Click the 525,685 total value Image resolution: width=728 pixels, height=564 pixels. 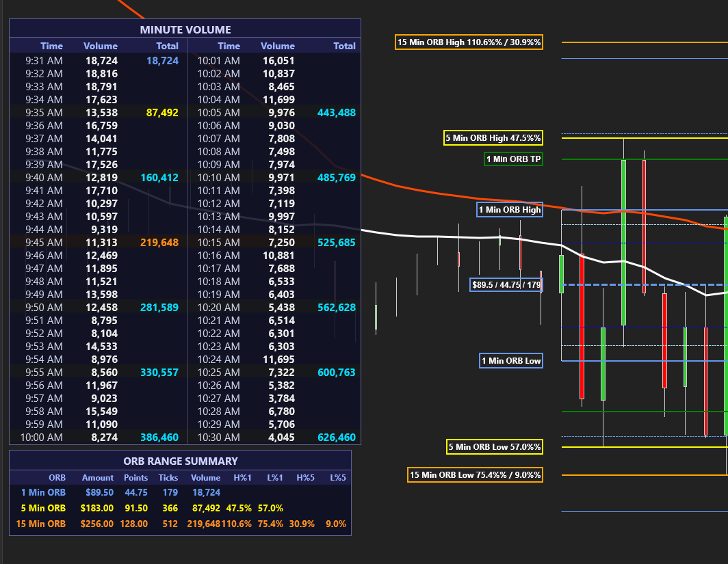(x=337, y=243)
